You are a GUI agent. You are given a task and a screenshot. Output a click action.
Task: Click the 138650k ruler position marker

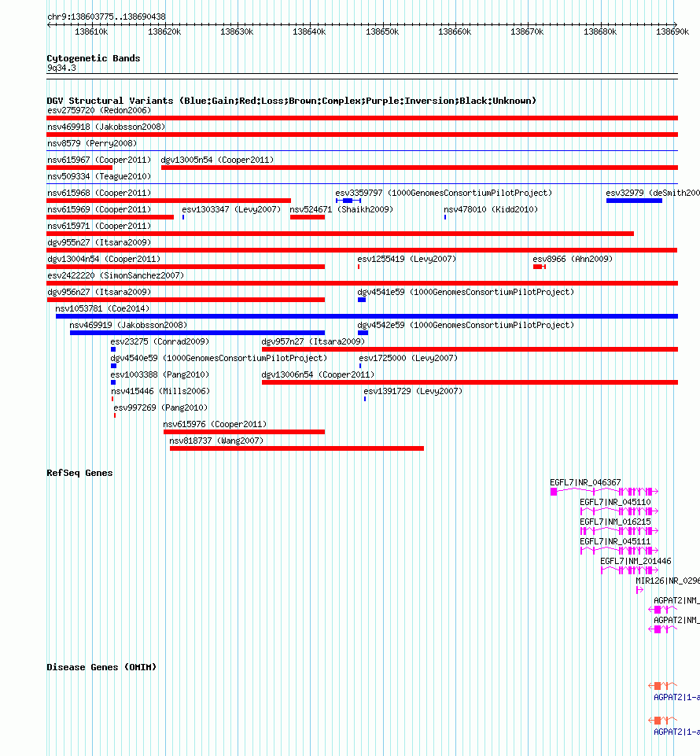(382, 31)
